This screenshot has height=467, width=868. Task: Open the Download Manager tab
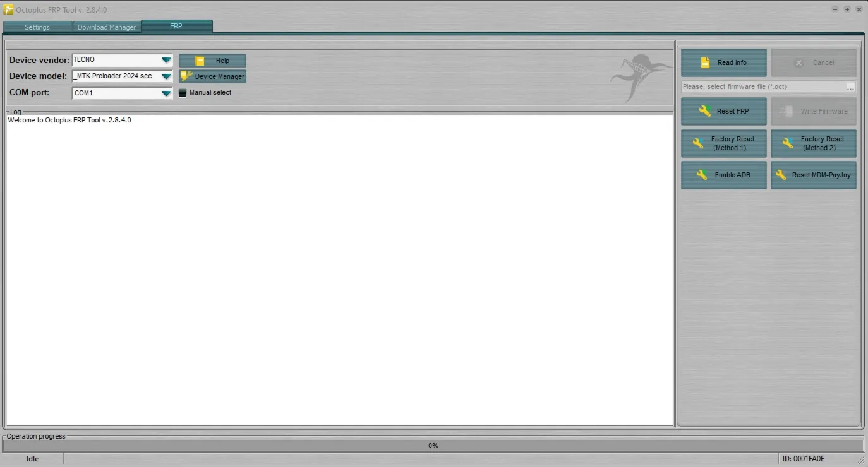[x=107, y=27]
